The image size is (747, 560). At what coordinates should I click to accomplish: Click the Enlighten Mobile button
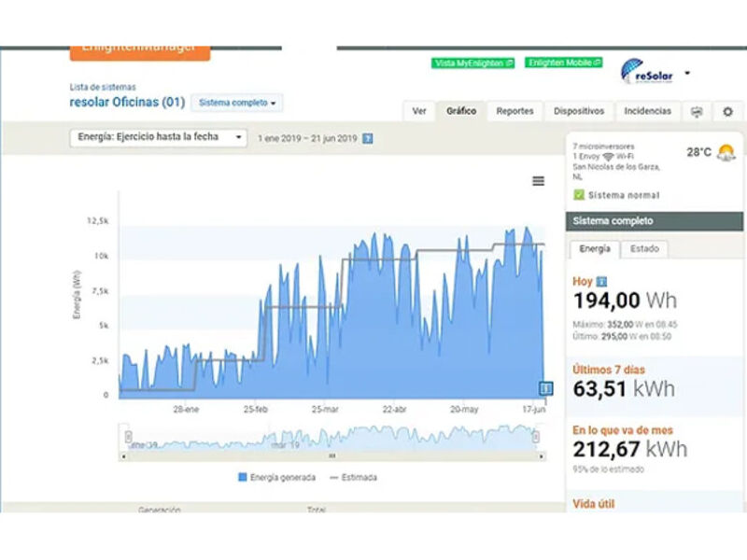click(564, 63)
